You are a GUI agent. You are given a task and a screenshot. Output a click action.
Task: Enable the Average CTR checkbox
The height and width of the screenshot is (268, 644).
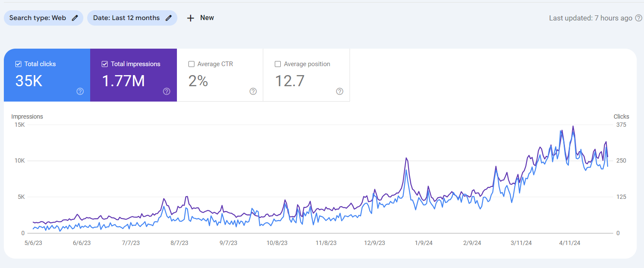(191, 64)
